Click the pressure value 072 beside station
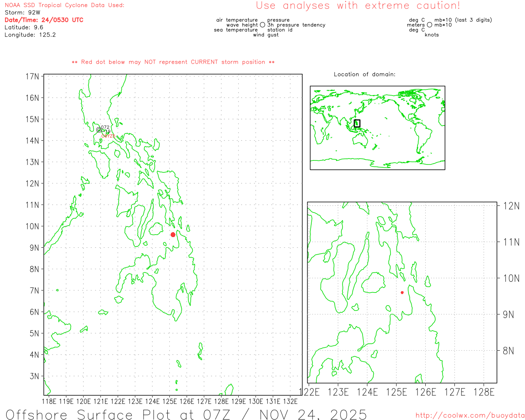The width and height of the screenshot is (525, 420). (105, 127)
